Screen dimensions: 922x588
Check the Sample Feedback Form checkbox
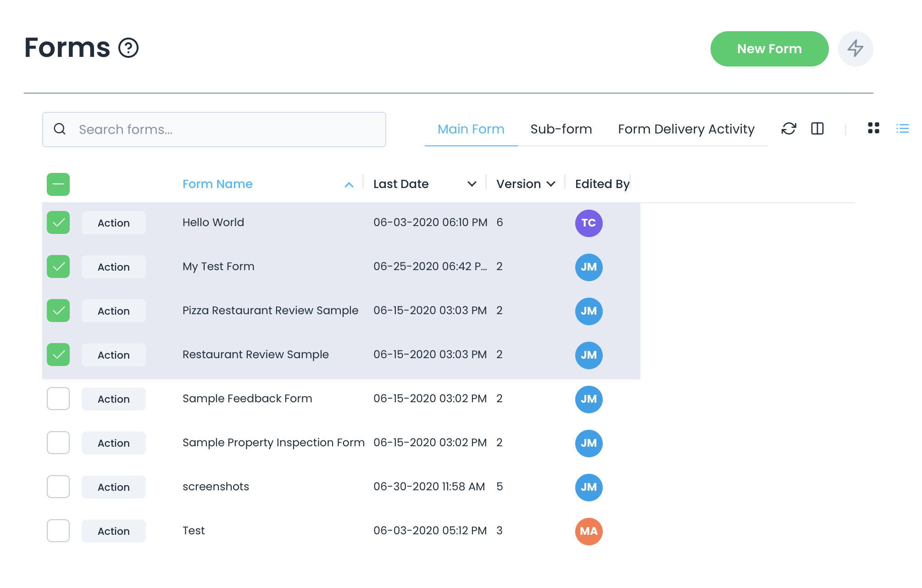click(58, 399)
